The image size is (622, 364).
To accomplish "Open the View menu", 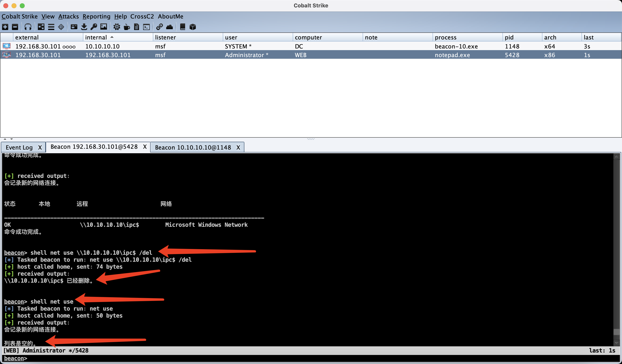I will click(x=48, y=16).
